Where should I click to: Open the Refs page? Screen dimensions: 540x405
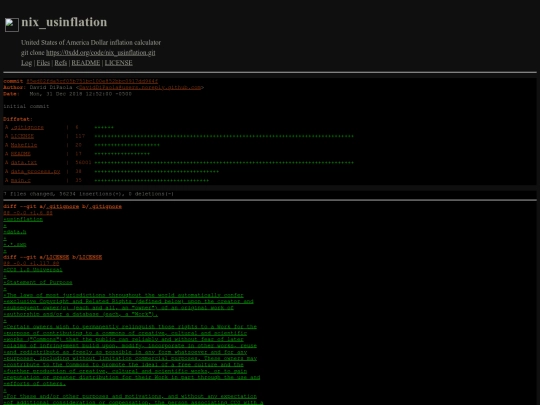[x=61, y=63]
